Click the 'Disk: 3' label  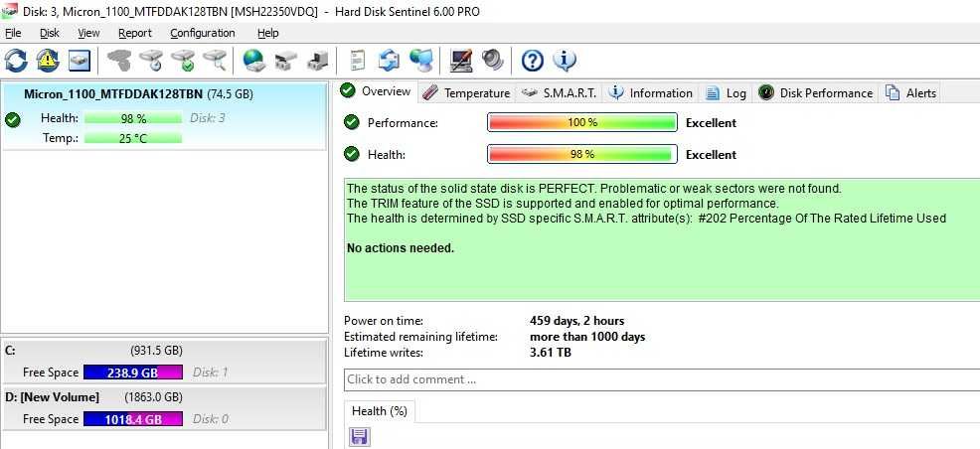point(208,117)
